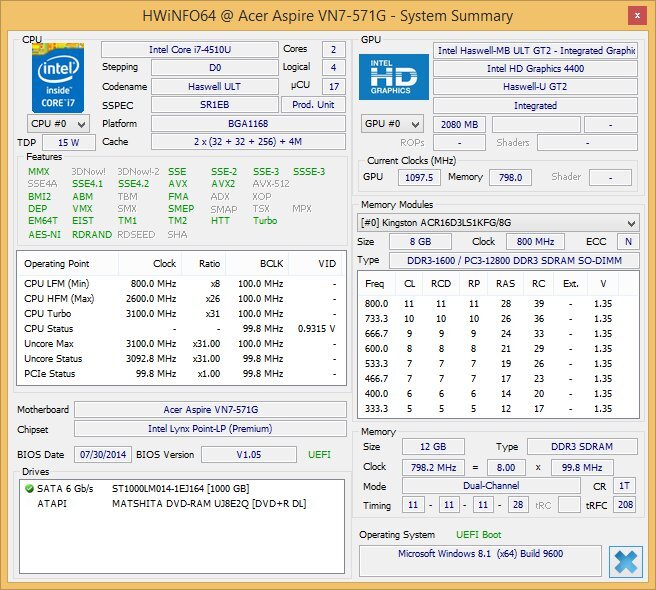
Task: Click the CR 1T field
Action: click(624, 485)
